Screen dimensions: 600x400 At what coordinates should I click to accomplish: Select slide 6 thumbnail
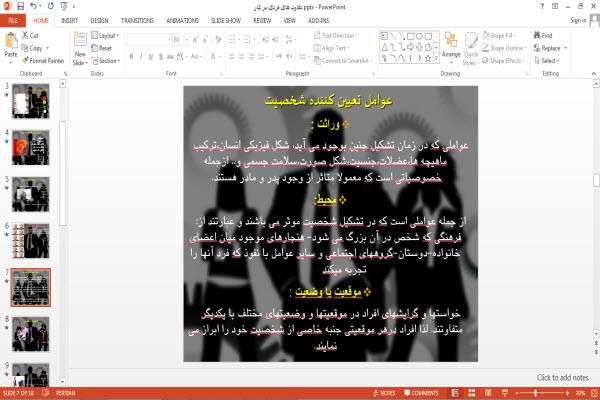coord(31,241)
